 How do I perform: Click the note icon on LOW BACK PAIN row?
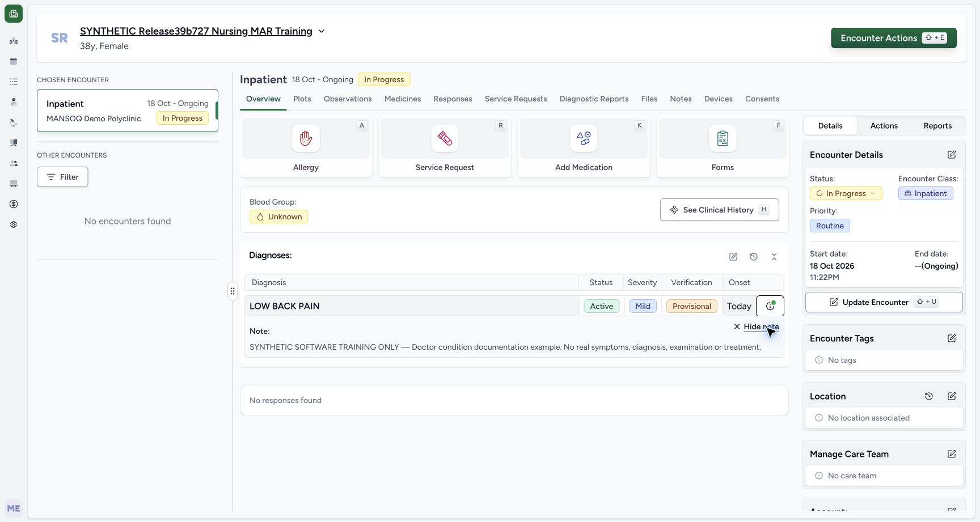(770, 306)
